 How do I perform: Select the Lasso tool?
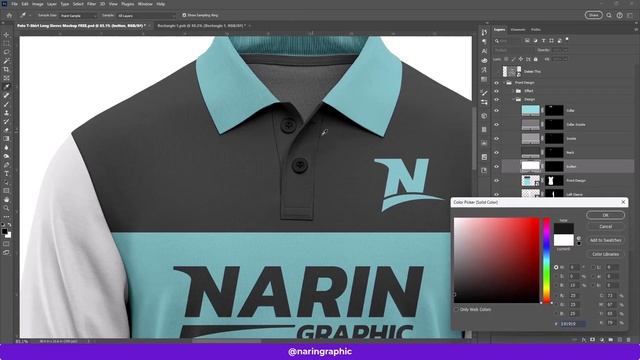[x=6, y=52]
